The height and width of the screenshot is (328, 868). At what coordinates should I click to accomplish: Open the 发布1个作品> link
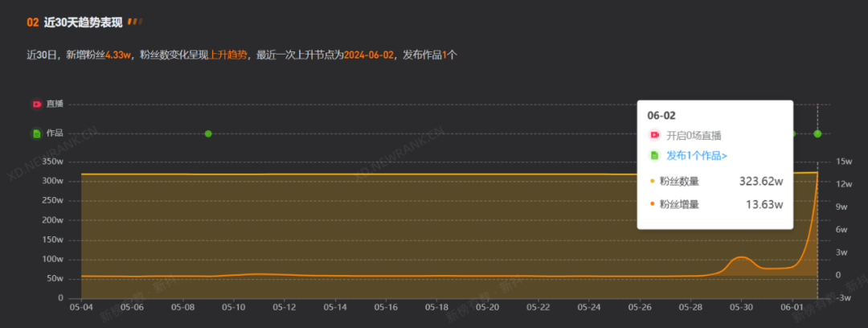click(696, 156)
